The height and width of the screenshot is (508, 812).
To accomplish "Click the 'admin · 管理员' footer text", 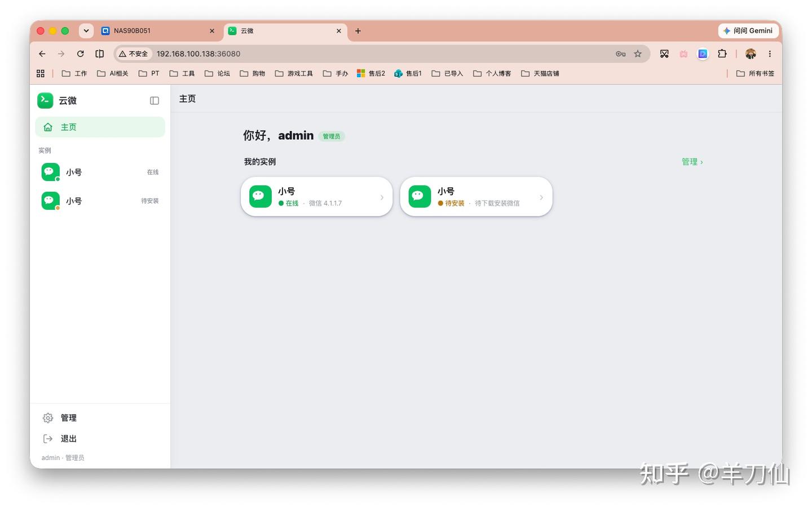I will point(63,458).
